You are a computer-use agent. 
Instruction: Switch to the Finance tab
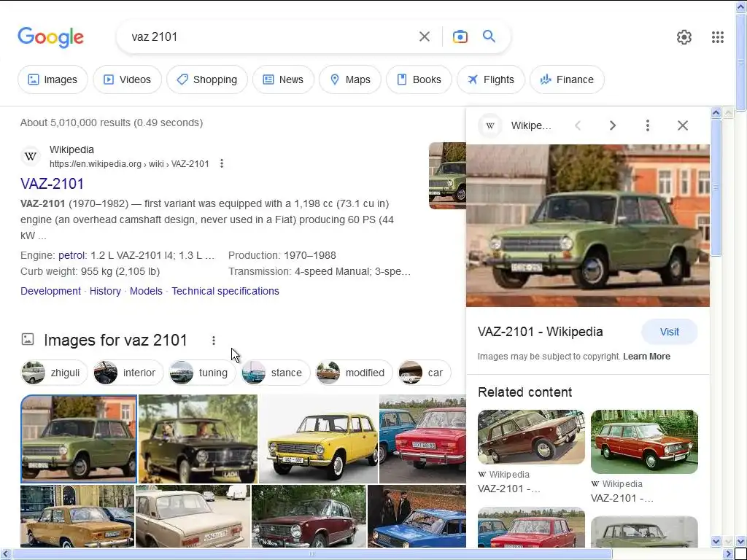567,79
